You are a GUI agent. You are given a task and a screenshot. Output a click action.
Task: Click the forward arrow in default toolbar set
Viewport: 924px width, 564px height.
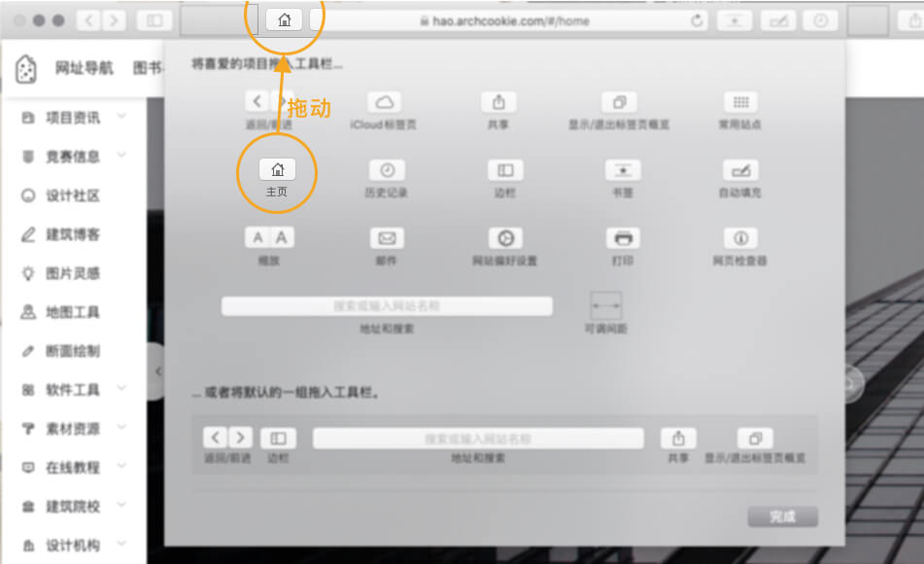[x=240, y=438]
